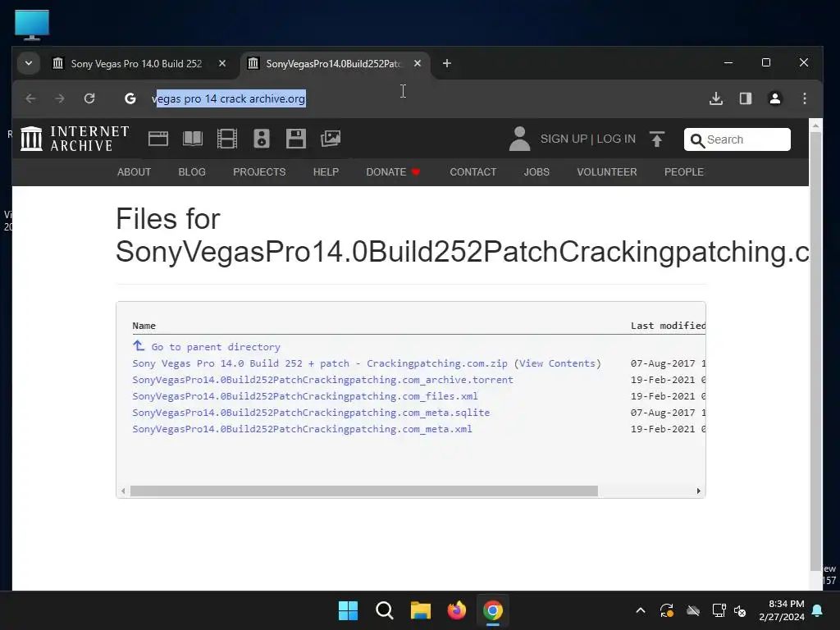Reload the current page
Viewport: 840px width, 630px height.
click(x=89, y=98)
